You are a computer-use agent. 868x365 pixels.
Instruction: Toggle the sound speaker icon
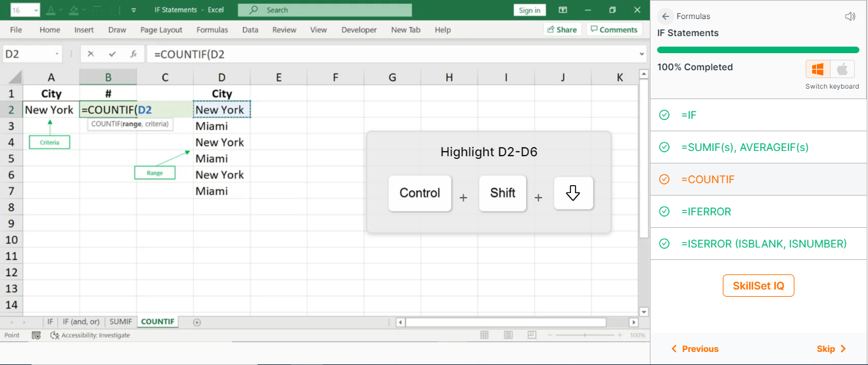click(x=850, y=16)
